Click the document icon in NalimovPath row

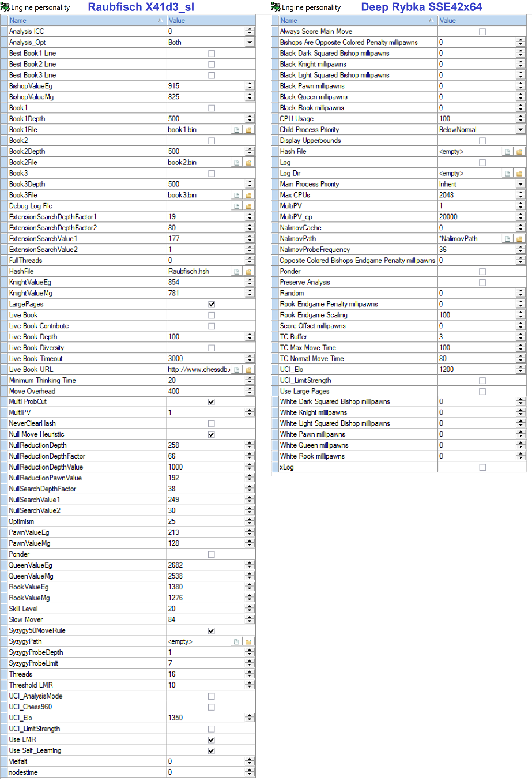click(x=508, y=239)
